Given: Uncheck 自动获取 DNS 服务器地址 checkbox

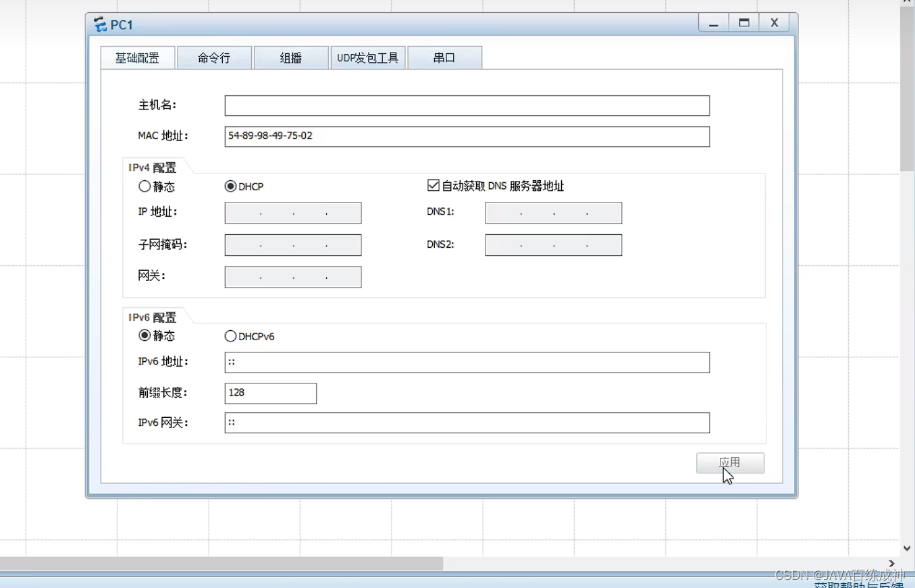Looking at the screenshot, I should coord(434,186).
